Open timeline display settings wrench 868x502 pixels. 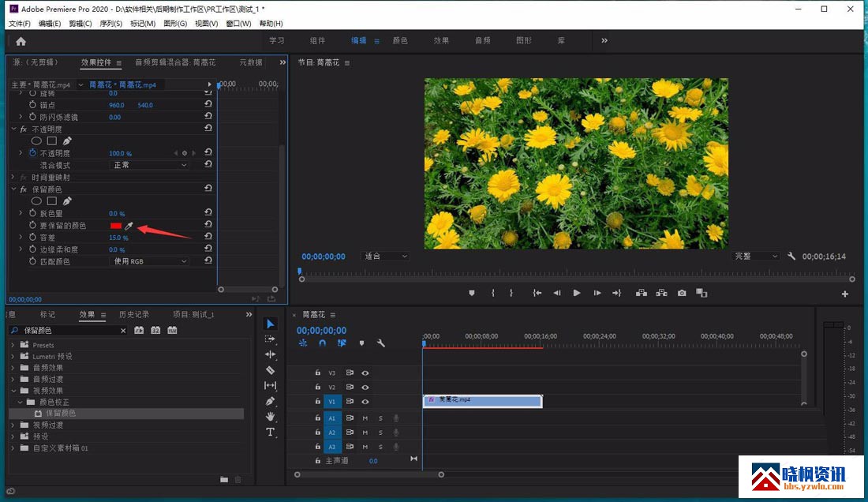381,343
